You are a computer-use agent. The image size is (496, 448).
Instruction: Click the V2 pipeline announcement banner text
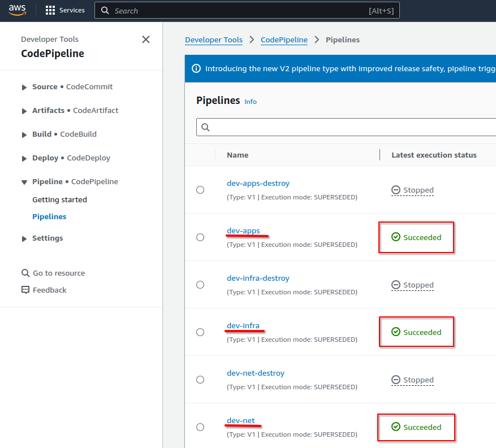[351, 68]
